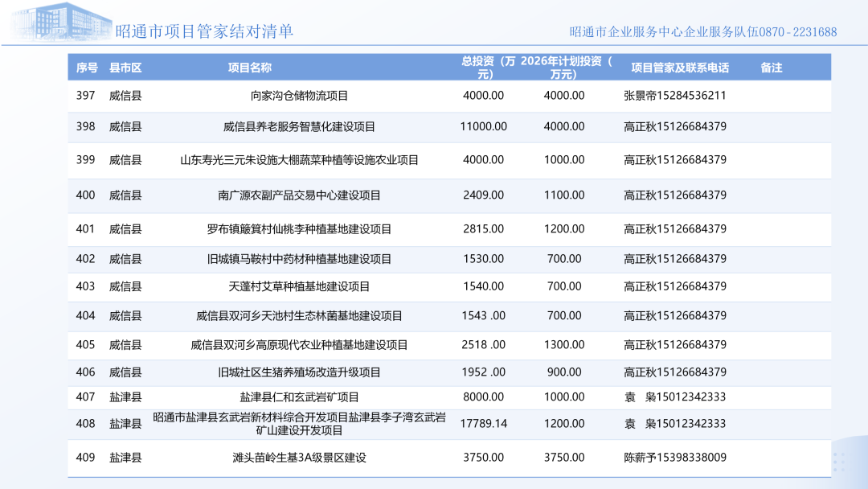868x489 pixels.
Task: Click the 盐津县 cell in row 407
Action: [125, 397]
